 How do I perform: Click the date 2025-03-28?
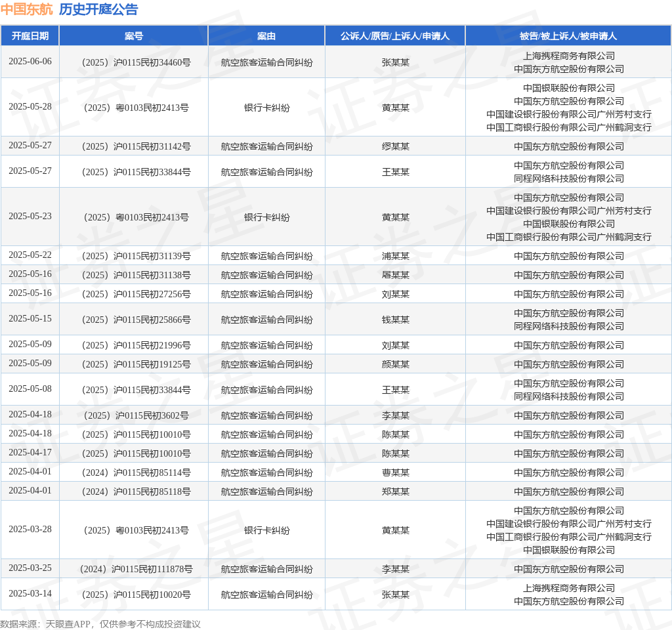[x=30, y=530]
